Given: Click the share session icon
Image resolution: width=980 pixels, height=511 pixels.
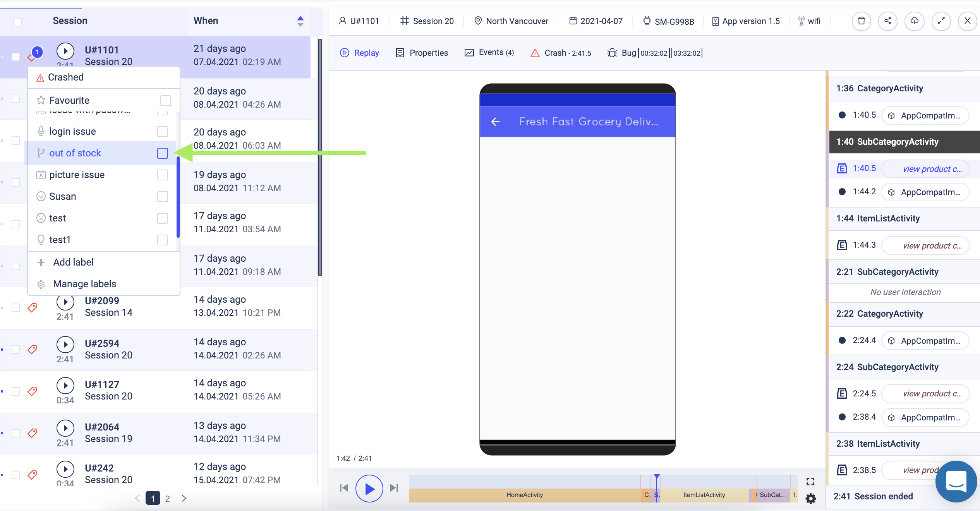Looking at the screenshot, I should pos(887,21).
